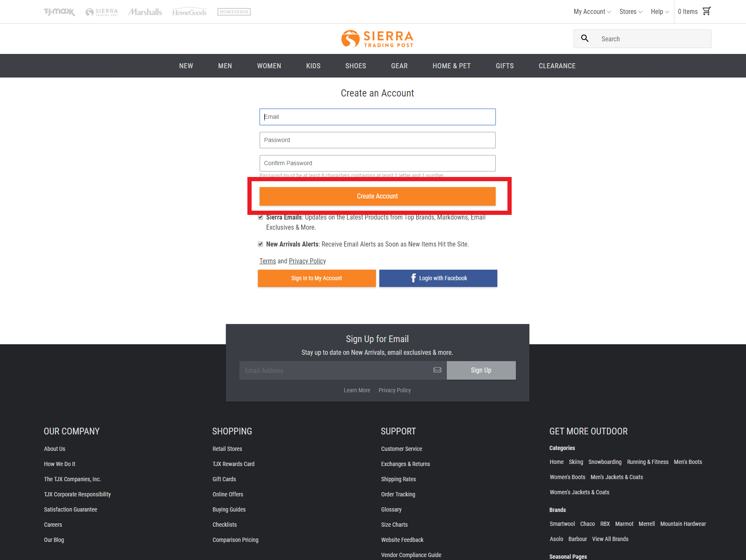This screenshot has height=560, width=746.
Task: Open the Homesense store logo
Action: (234, 12)
